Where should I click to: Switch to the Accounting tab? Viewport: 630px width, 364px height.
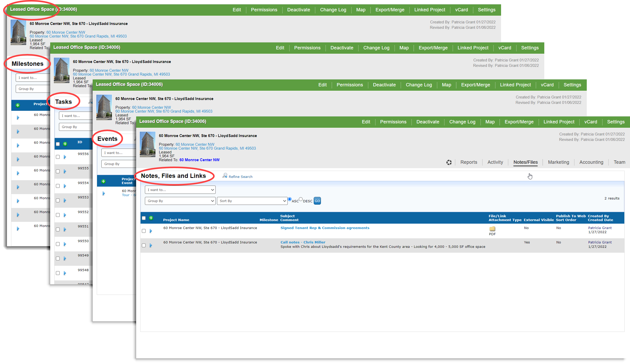click(591, 162)
